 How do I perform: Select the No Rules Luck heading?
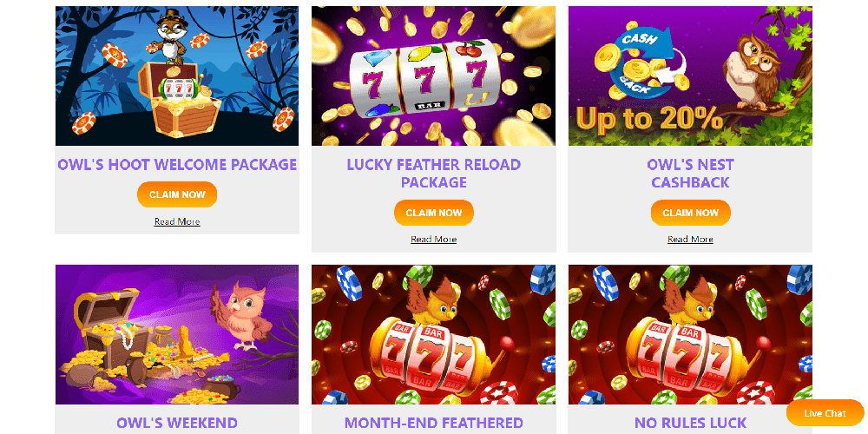point(690,424)
